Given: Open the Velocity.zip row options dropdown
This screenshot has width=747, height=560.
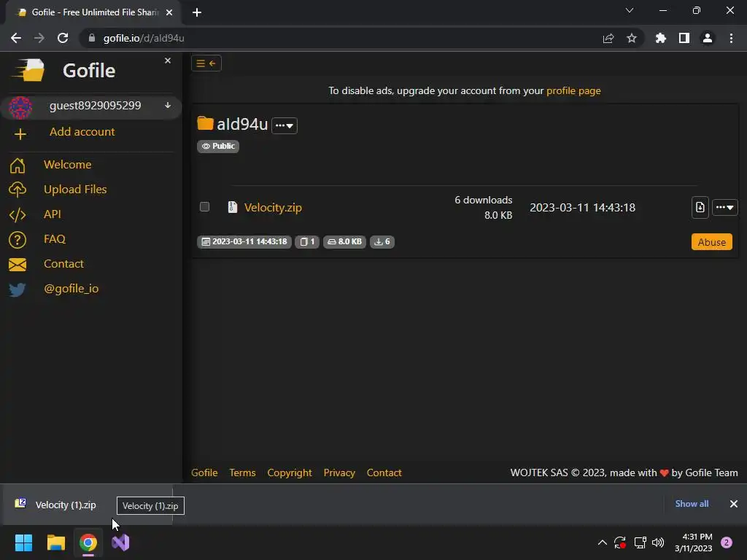Looking at the screenshot, I should [x=724, y=208].
